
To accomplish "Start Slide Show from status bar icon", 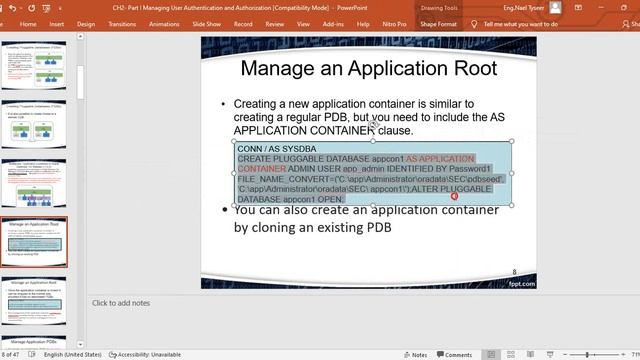I will coord(550,354).
